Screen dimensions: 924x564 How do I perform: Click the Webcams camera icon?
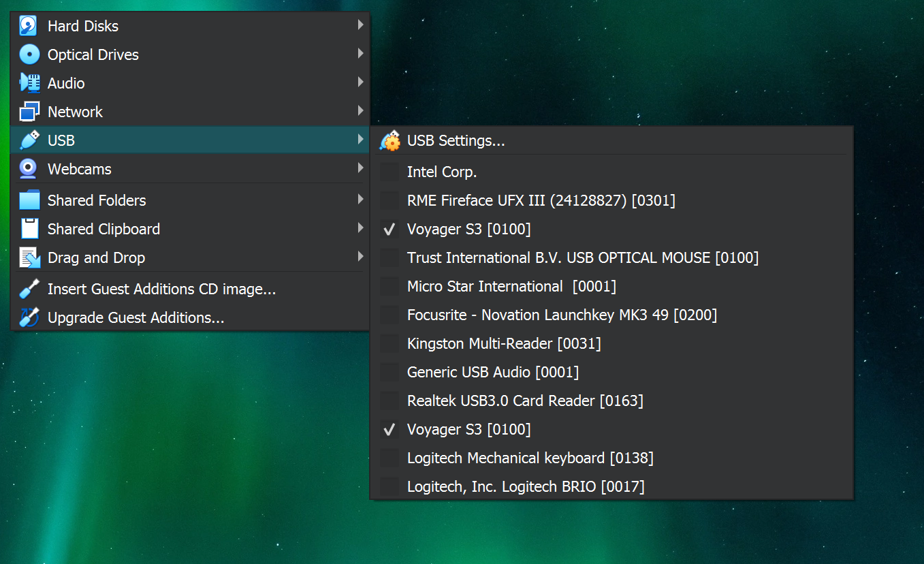point(29,169)
